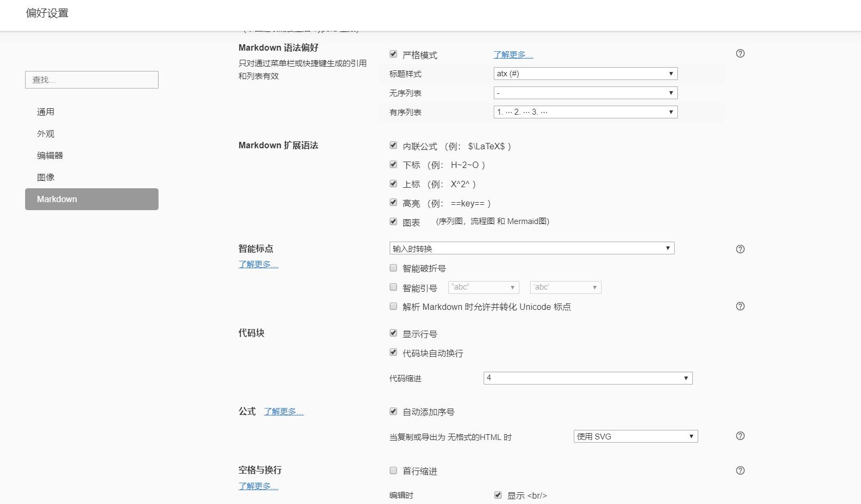The image size is (861, 504).
Task: Open help icon for Unicode 标点 option
Action: coord(740,306)
